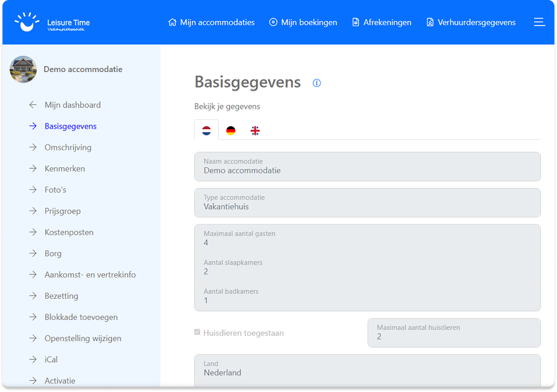The width and height of the screenshot is (557, 392).
Task: Select the blue arrow icon next to Basisgegevens
Action: click(33, 126)
